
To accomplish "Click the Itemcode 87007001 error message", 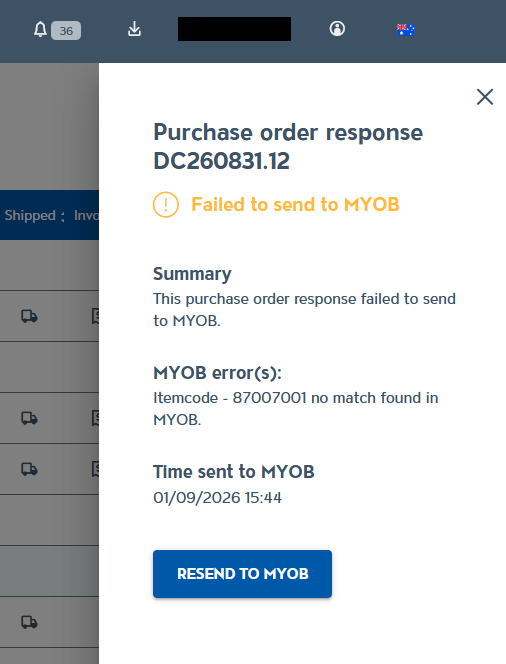I will (x=296, y=409).
